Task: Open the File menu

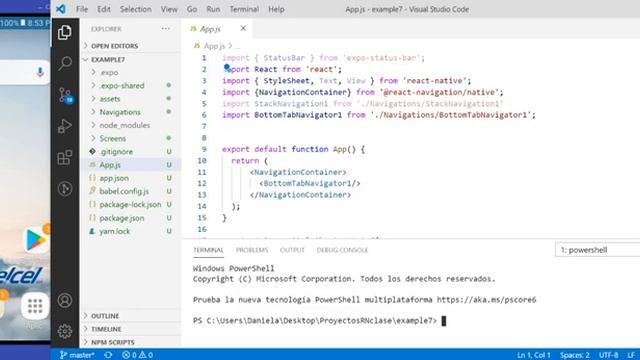Action: [82, 9]
